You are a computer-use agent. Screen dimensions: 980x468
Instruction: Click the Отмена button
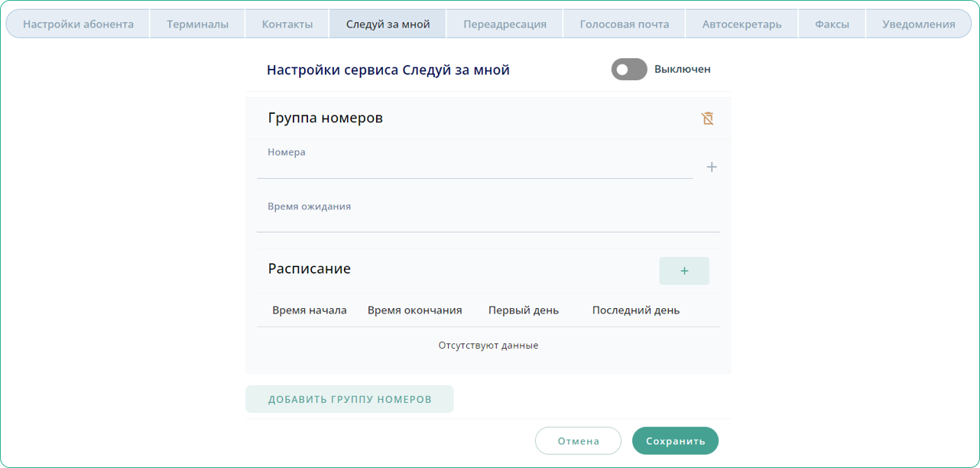click(x=578, y=440)
